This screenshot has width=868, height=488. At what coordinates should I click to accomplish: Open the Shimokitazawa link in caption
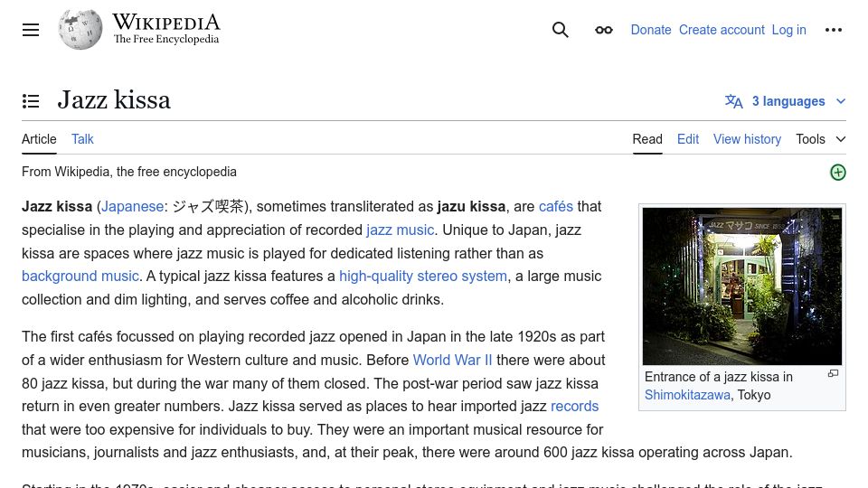click(687, 395)
